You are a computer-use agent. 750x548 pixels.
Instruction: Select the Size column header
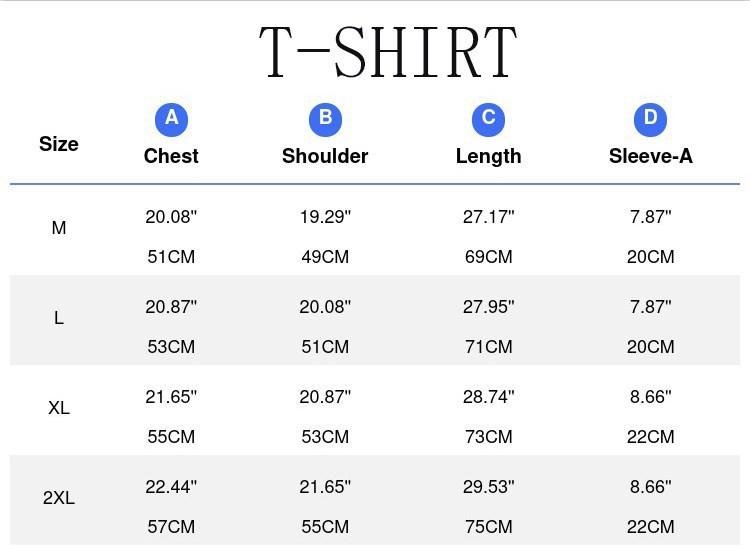point(59,144)
